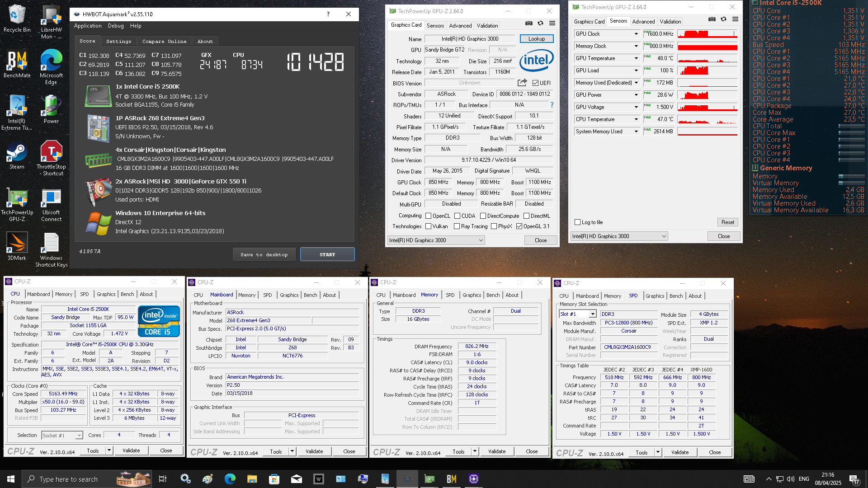Click BenchMate icon on taskbar
This screenshot has width=868, height=488.
452,479
